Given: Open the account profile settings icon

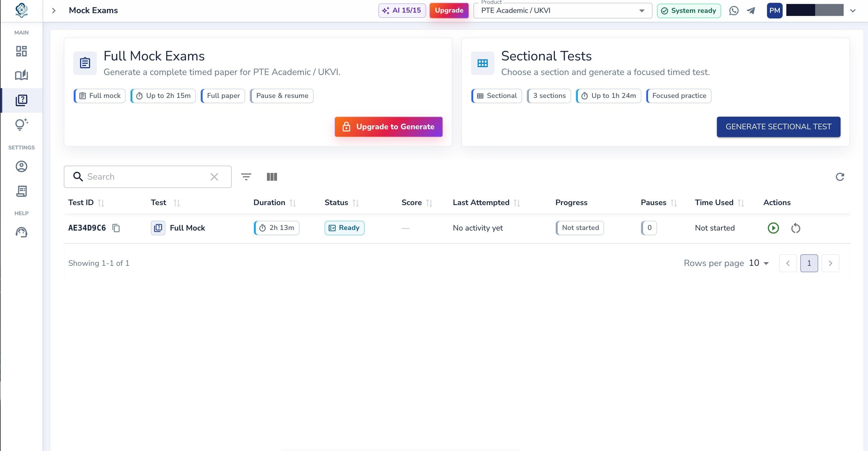Looking at the screenshot, I should [21, 166].
